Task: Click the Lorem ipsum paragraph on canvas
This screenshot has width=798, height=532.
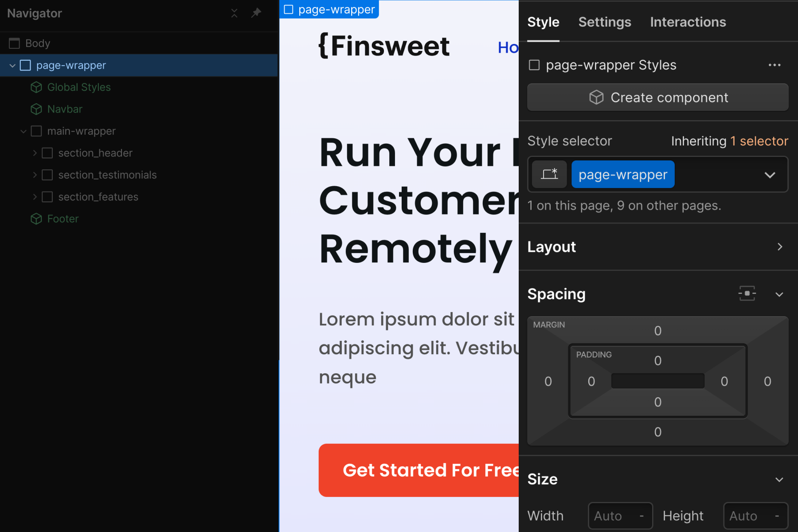Action: (419, 348)
